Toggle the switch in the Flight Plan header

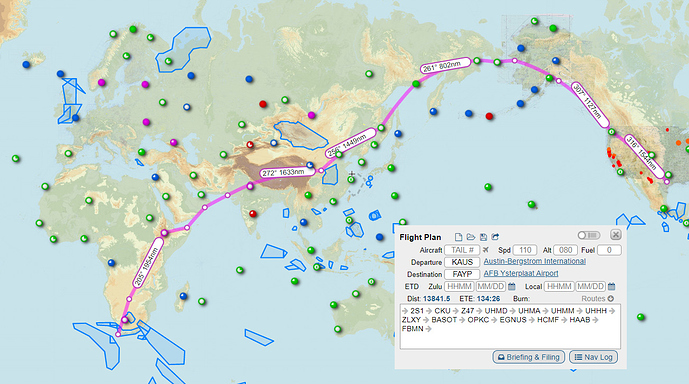[589, 235]
